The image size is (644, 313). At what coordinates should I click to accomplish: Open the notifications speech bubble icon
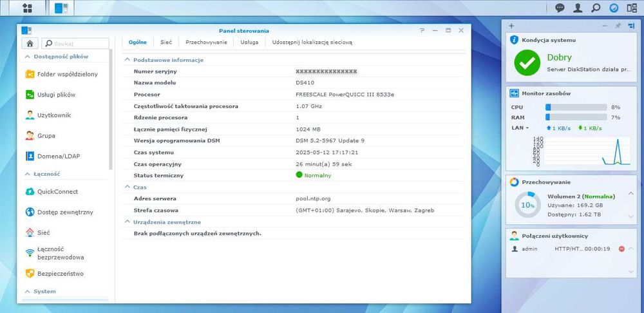pos(560,8)
